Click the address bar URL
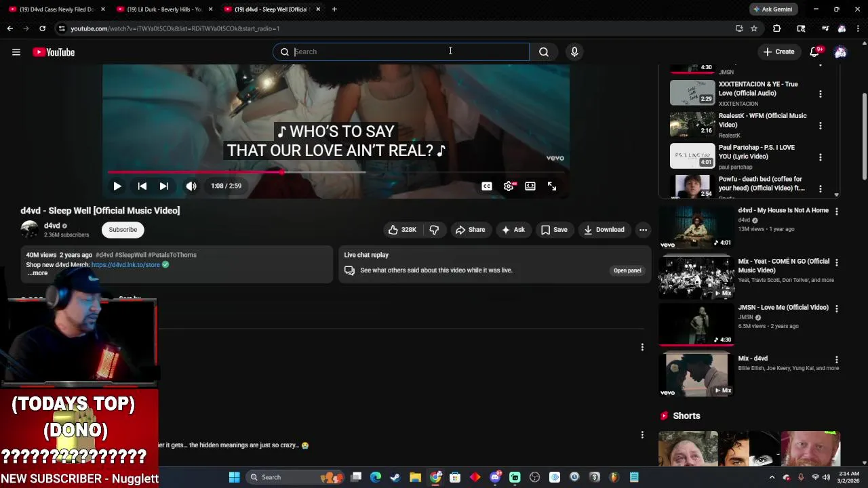Image resolution: width=868 pixels, height=488 pixels. coord(175,28)
